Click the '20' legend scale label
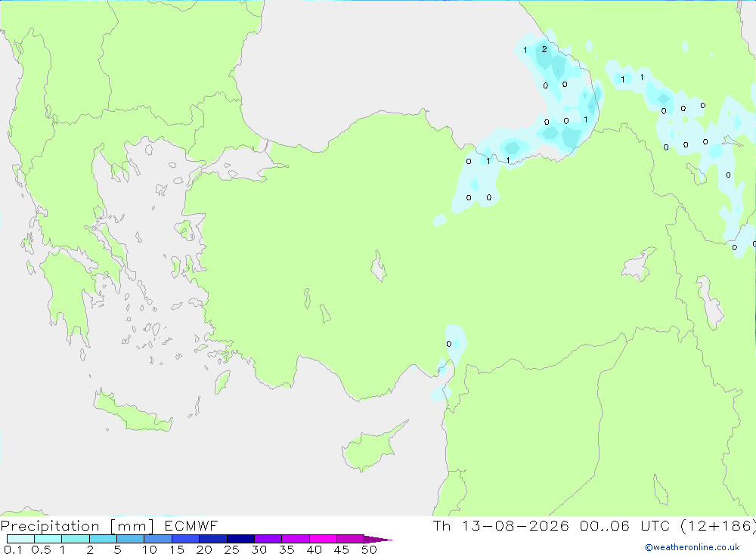Viewport: 756px width, 554px height. click(204, 549)
